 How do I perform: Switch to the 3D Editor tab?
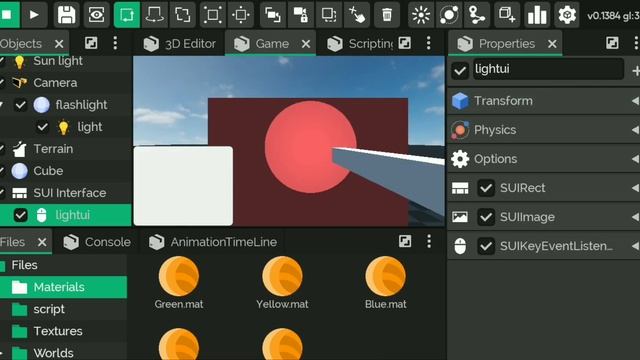coord(180,43)
